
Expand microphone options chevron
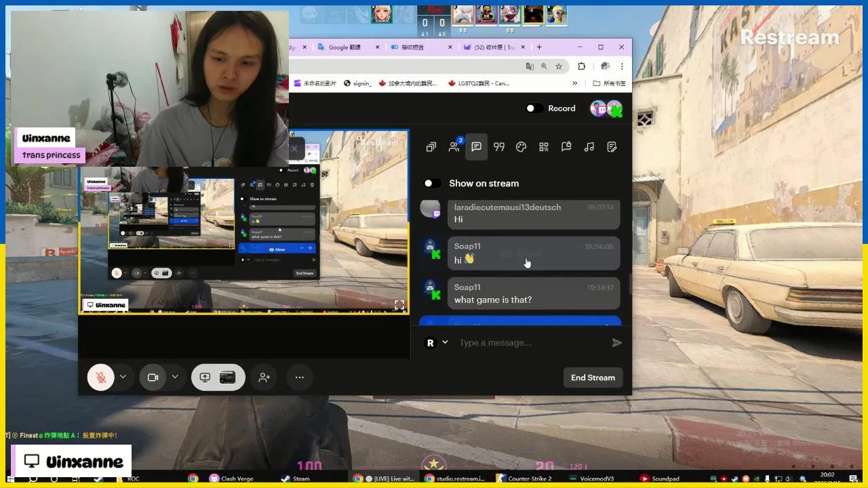(x=123, y=377)
